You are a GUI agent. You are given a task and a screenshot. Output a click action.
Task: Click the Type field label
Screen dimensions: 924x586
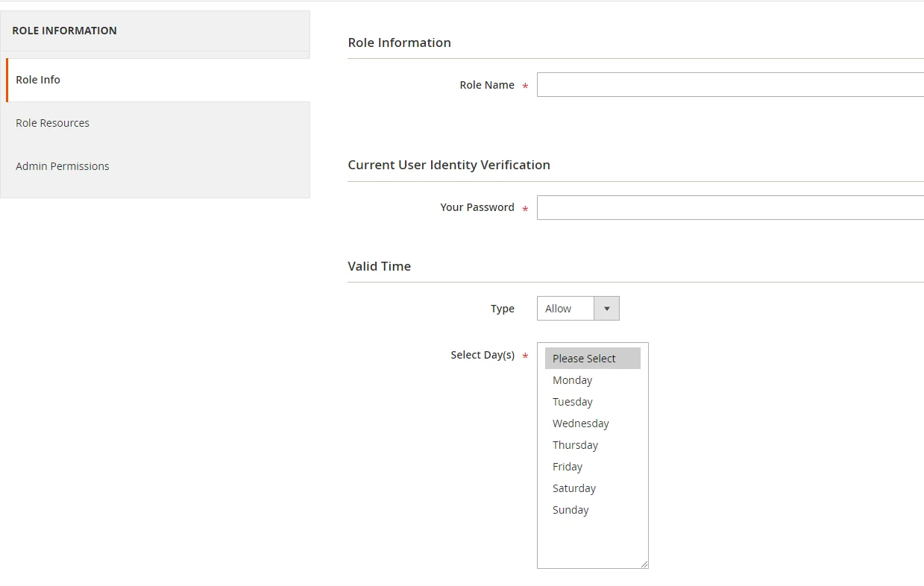[x=502, y=309]
